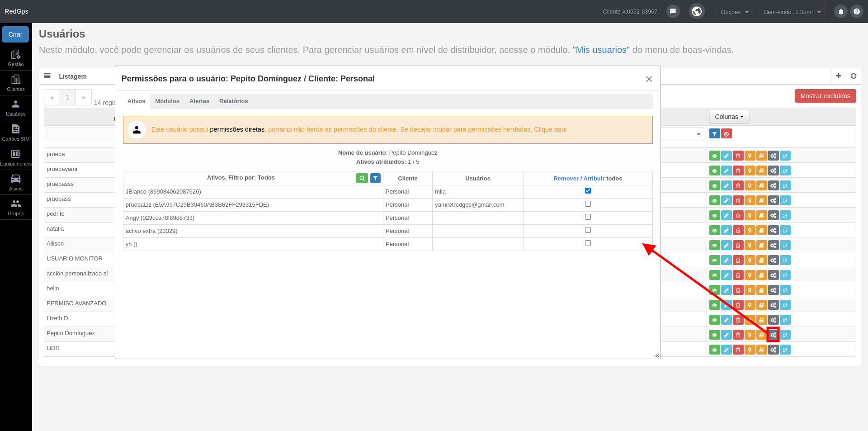868x431 pixels.
Task: Click the red clear-filter icon below Colunas
Action: (x=726, y=134)
